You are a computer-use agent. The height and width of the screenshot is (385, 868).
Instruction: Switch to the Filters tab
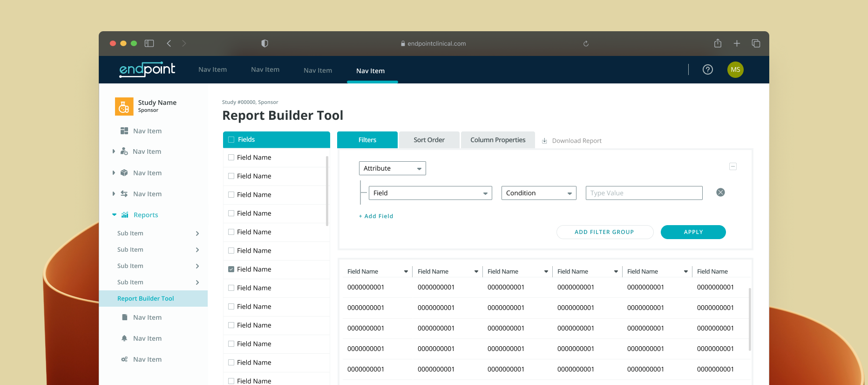(x=367, y=140)
